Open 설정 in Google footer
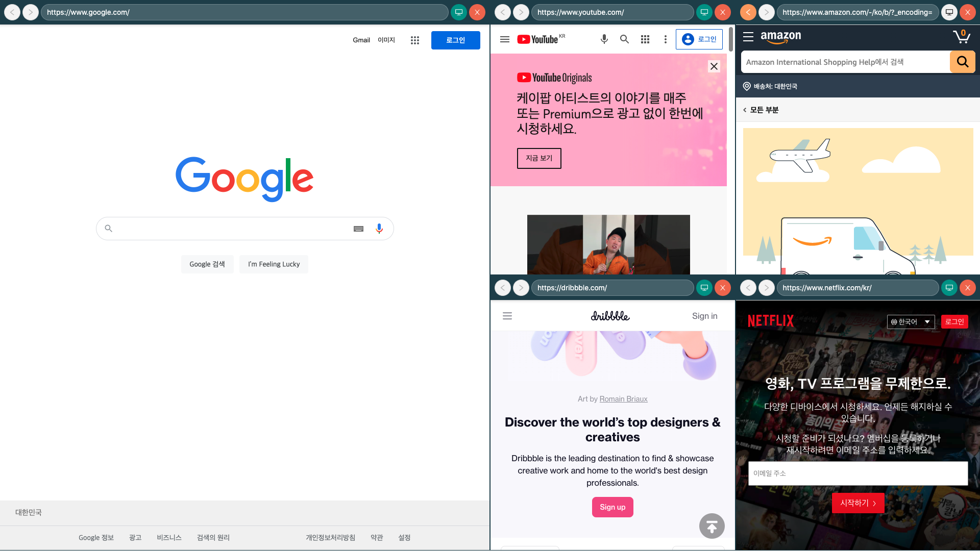The image size is (980, 551). pos(404,538)
